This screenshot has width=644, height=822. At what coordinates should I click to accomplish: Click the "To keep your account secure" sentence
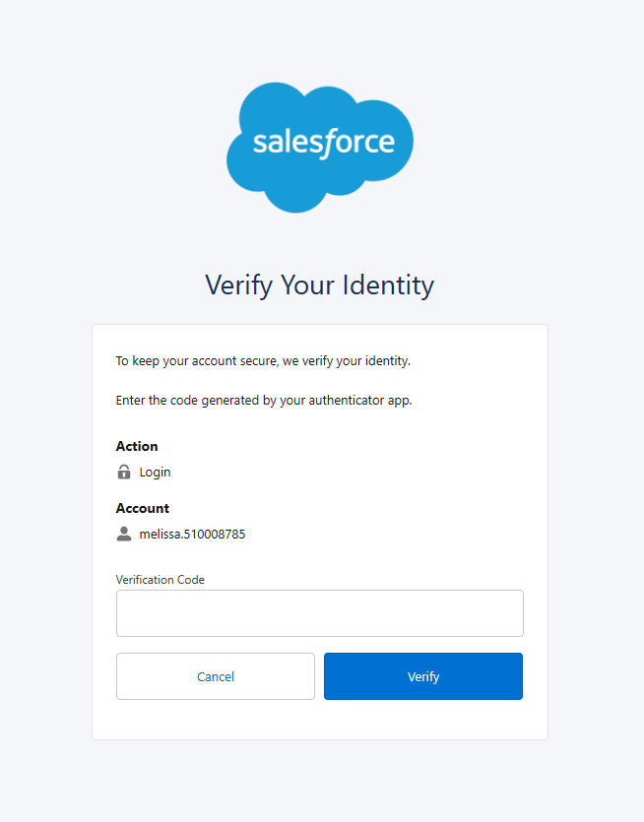coord(263,361)
